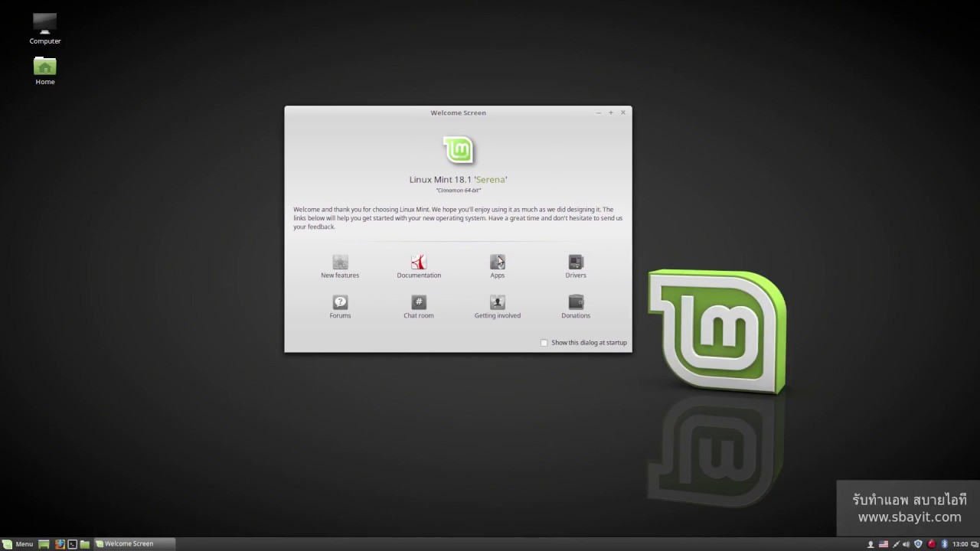
Task: Click the Linux Mint 18.1 'Serena' heading
Action: point(459,180)
